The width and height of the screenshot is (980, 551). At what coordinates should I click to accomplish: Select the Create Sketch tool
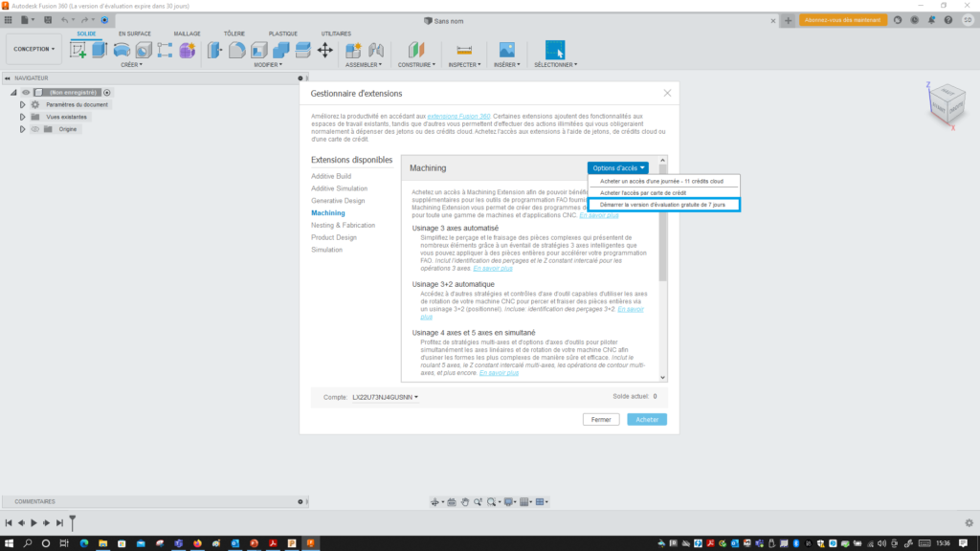[78, 50]
